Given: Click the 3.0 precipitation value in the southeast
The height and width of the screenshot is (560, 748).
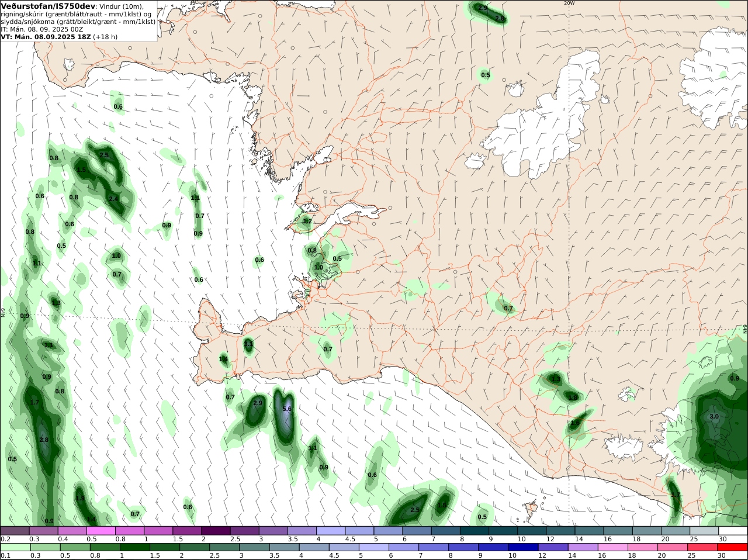Looking at the screenshot, I should click(714, 417).
